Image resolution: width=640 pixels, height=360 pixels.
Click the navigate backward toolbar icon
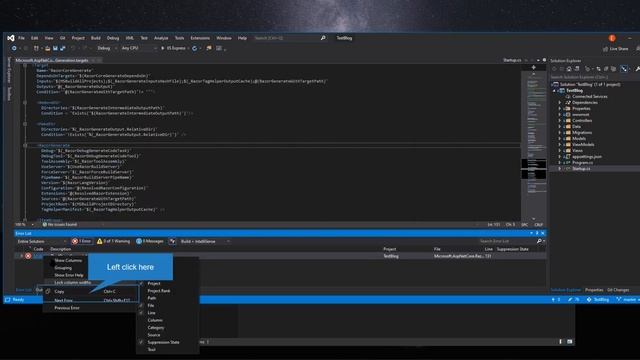(x=14, y=48)
